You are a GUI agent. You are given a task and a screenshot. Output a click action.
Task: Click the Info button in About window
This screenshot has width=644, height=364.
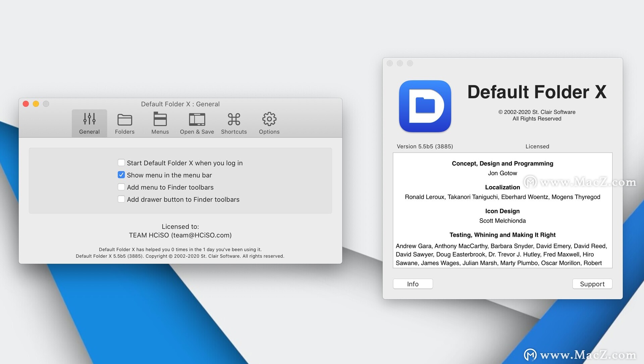tap(413, 284)
